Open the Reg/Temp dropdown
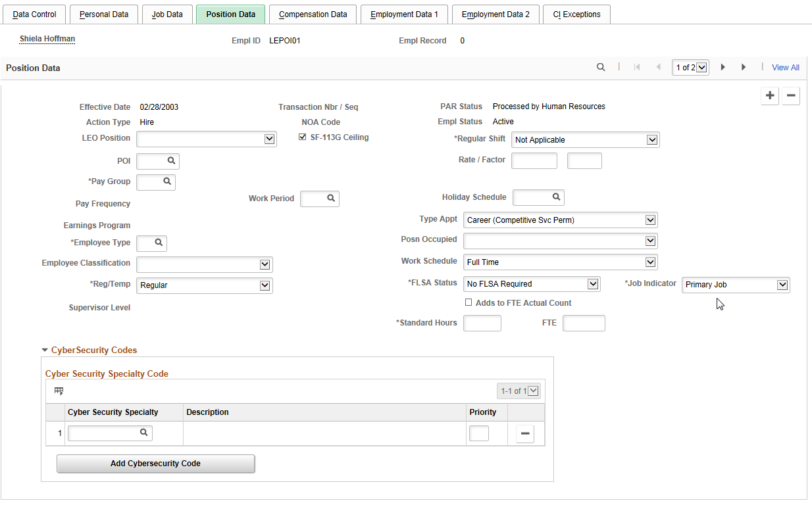Viewport: 812px width, 505px height. pos(205,285)
